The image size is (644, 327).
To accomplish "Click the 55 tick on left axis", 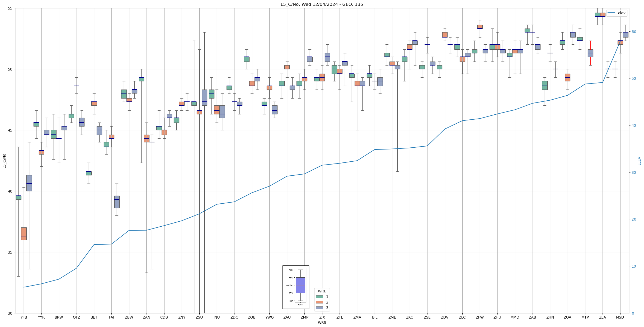I will [10, 8].
